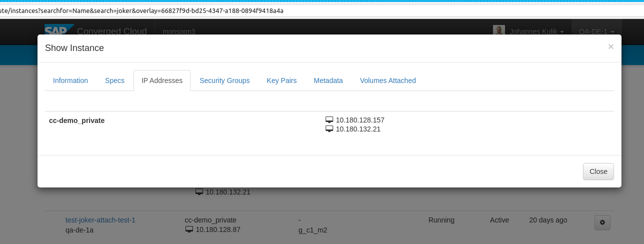The width and height of the screenshot is (644, 244).
Task: Click the Show Instance dialog title
Action: point(74,48)
